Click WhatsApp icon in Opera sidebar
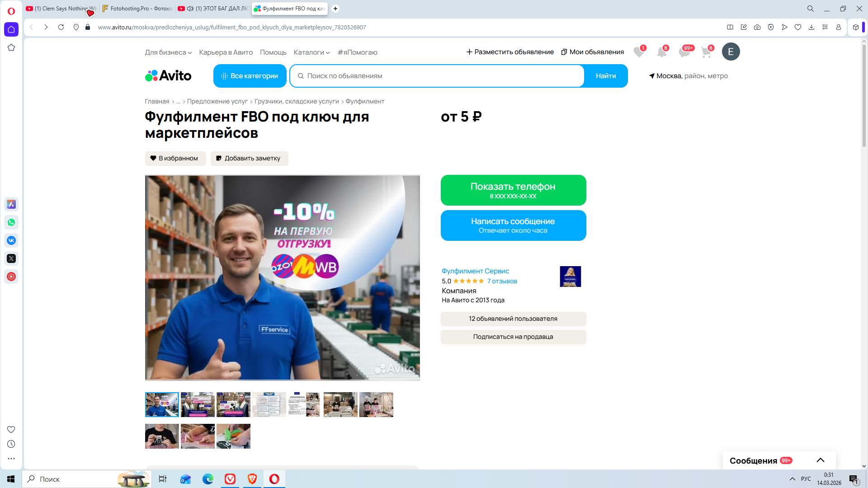868x488 pixels. (11, 222)
